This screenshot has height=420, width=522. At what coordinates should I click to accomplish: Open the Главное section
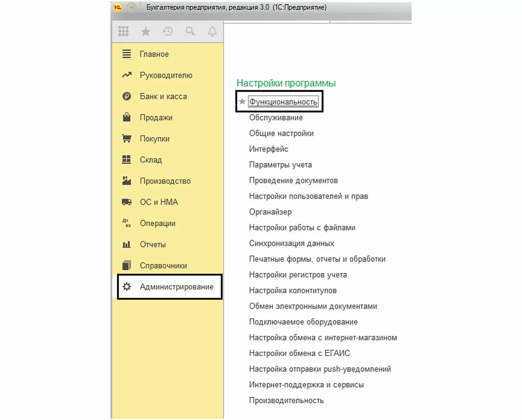tap(167, 54)
